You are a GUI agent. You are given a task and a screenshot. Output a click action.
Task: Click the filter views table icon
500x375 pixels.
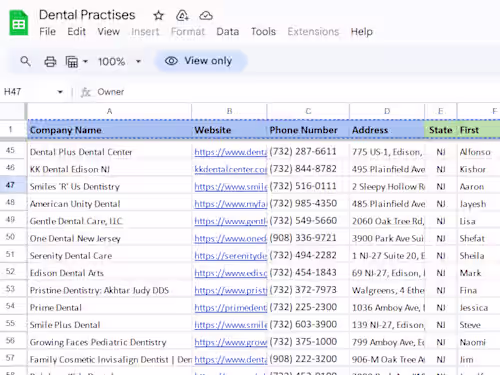(x=72, y=62)
